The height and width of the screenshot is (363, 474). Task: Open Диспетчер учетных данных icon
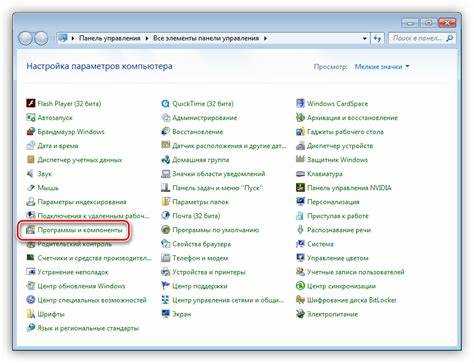pos(31,159)
